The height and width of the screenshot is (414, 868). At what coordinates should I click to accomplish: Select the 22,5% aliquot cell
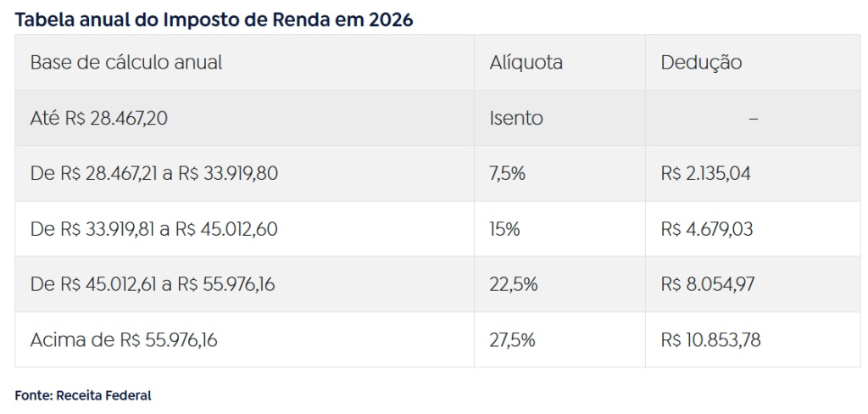513,285
